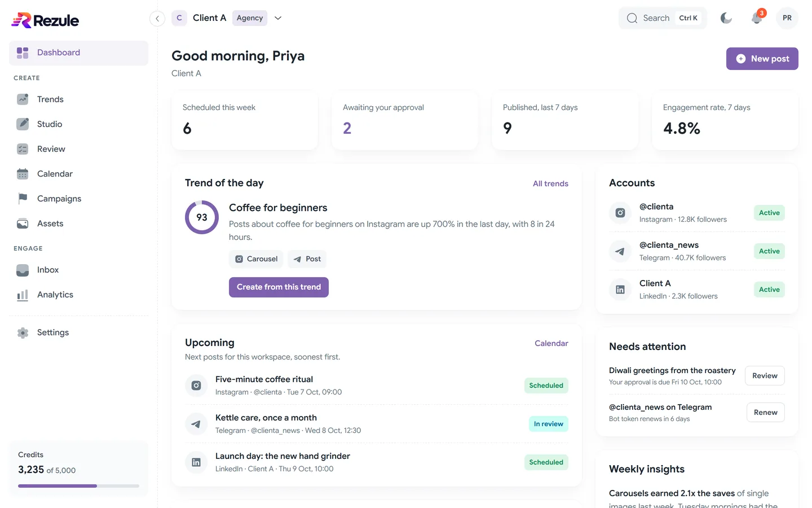Image resolution: width=812 pixels, height=508 pixels.
Task: Click the LinkedIn icon for Client A account
Action: [620, 290]
